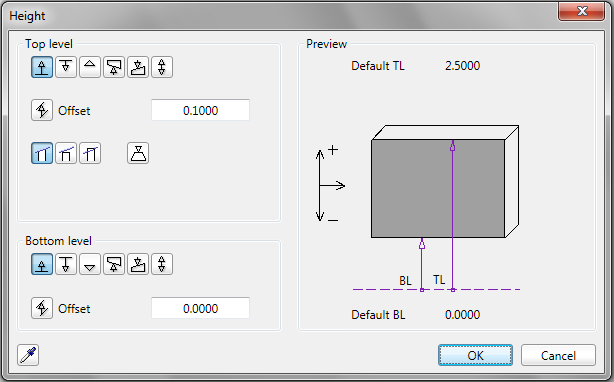Choose second Top level downward arrow icon
Screen dimensions: 614x382
click(66, 67)
